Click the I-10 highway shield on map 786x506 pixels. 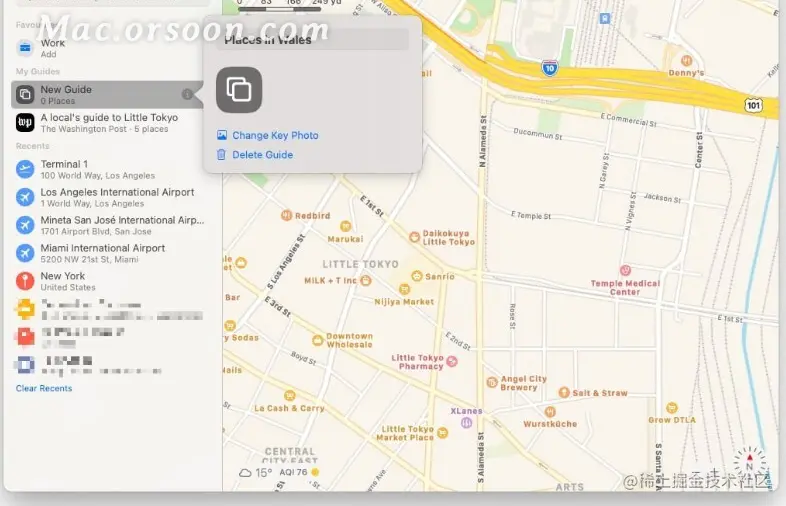[x=550, y=68]
